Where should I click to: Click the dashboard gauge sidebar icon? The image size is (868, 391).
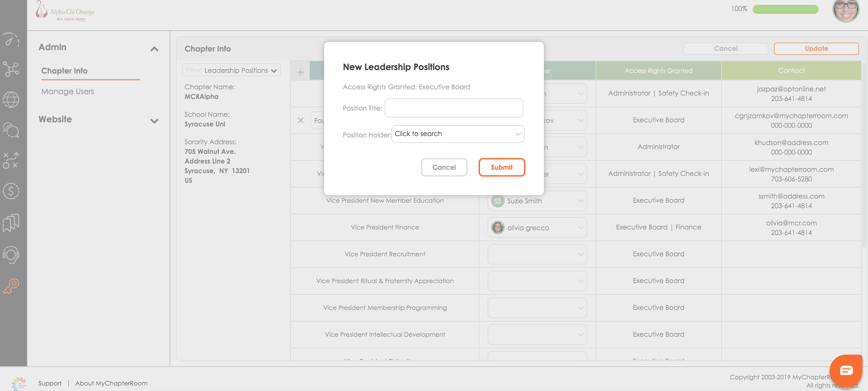pos(11,40)
